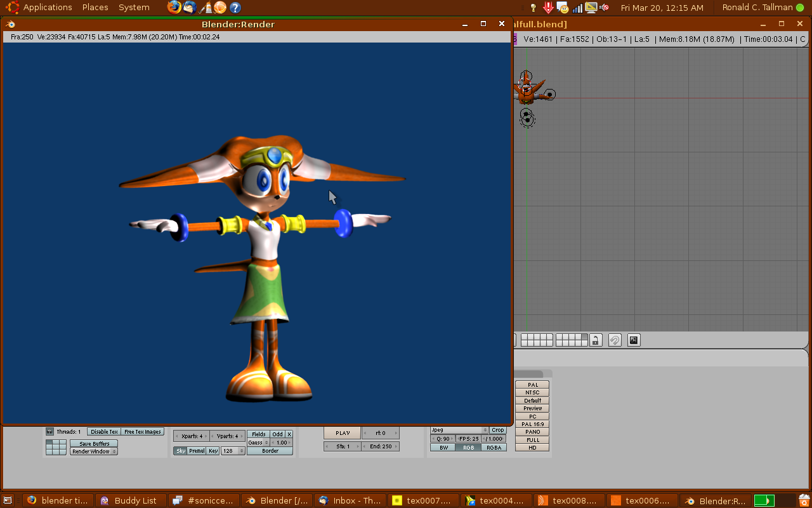The image size is (812, 508).
Task: Adjust the rt: 0 field
Action: click(381, 433)
